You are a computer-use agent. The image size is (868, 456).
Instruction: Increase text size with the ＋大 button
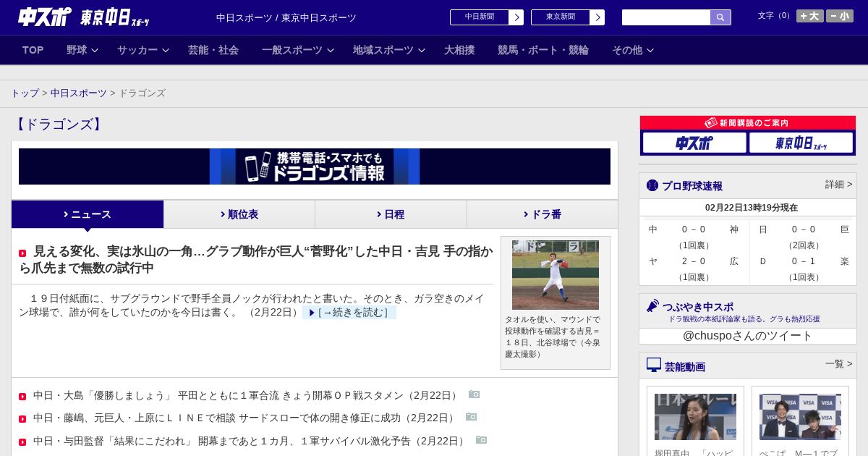click(x=810, y=16)
